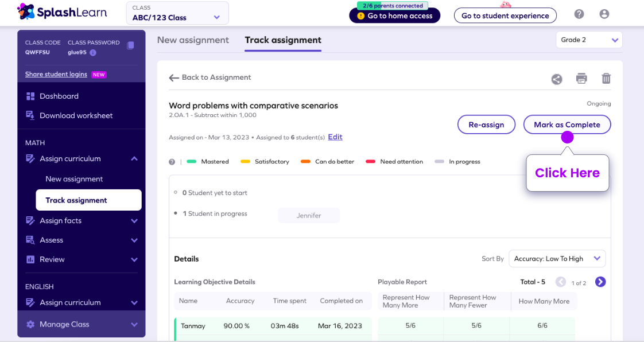Switch to the New assignment tab
The height and width of the screenshot is (342, 644).
point(193,40)
